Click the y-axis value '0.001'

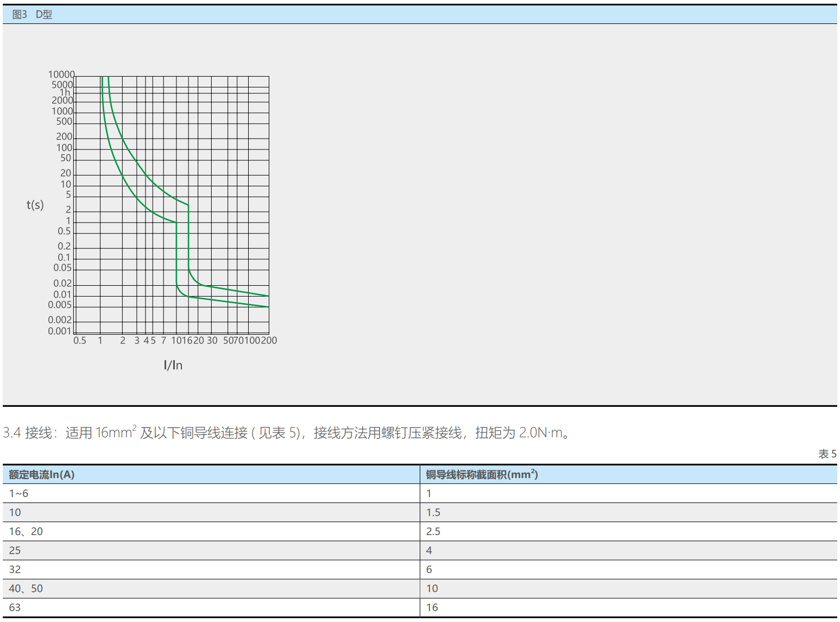[x=60, y=331]
